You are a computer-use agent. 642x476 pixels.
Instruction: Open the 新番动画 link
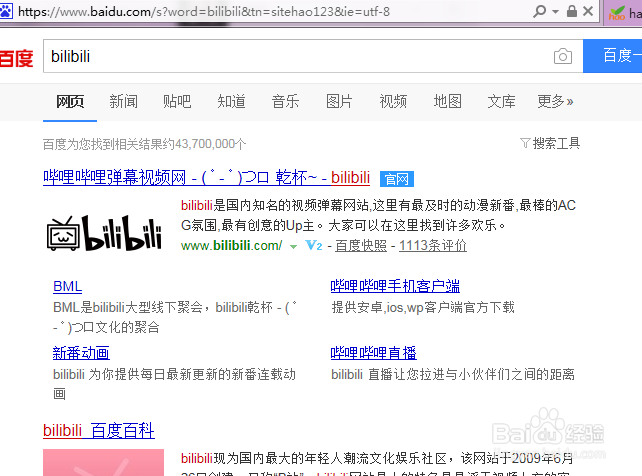pos(81,353)
